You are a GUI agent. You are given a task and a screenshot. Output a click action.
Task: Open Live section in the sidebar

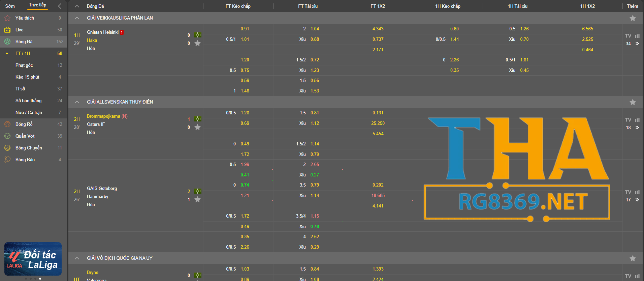click(x=33, y=30)
